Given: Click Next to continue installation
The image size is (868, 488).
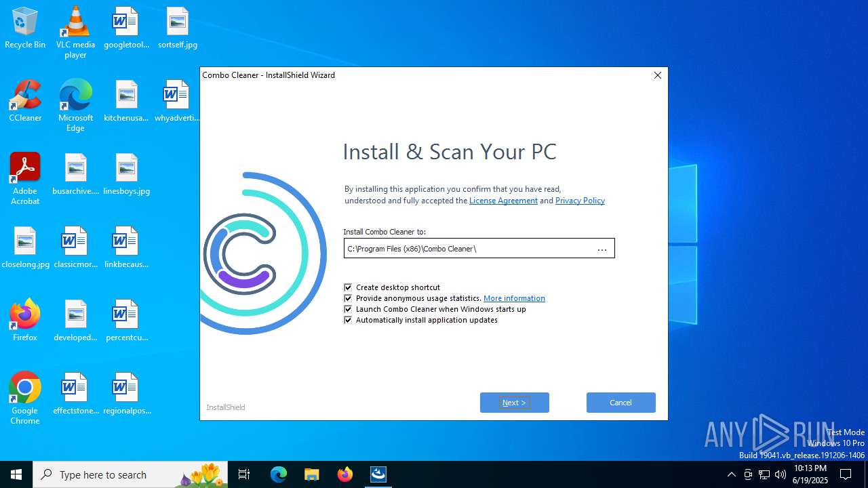Looking at the screenshot, I should coord(515,403).
